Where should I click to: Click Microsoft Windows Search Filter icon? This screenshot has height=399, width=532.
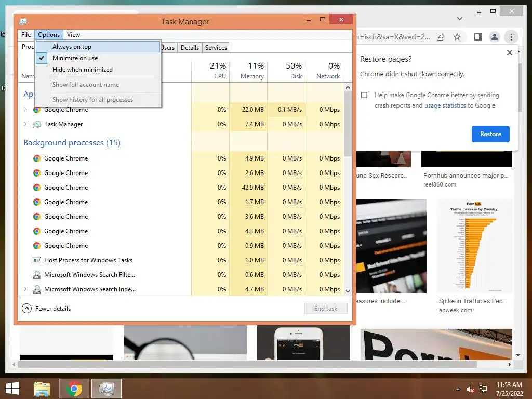point(37,275)
